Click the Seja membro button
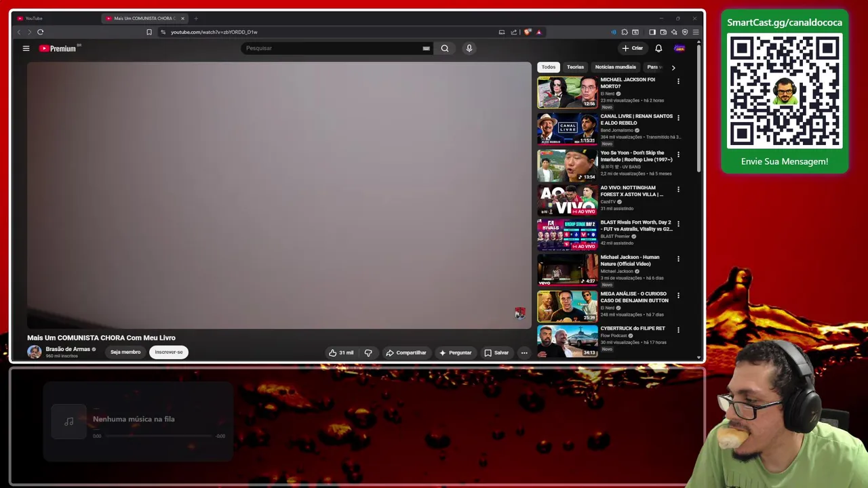This screenshot has width=868, height=488. pos(125,352)
